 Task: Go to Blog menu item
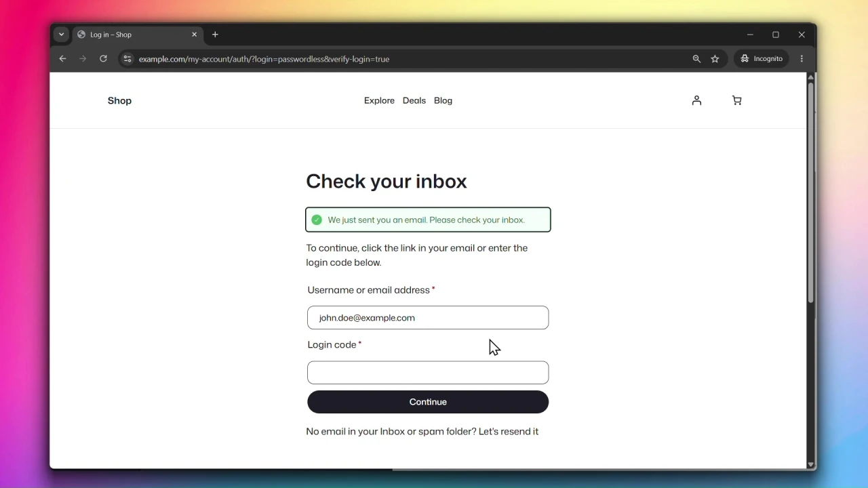point(443,100)
